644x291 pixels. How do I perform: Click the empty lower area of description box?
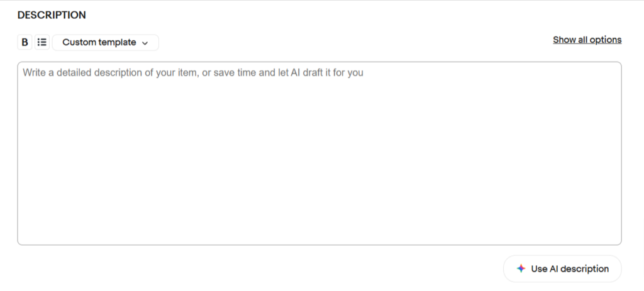pyautogui.click(x=319, y=185)
